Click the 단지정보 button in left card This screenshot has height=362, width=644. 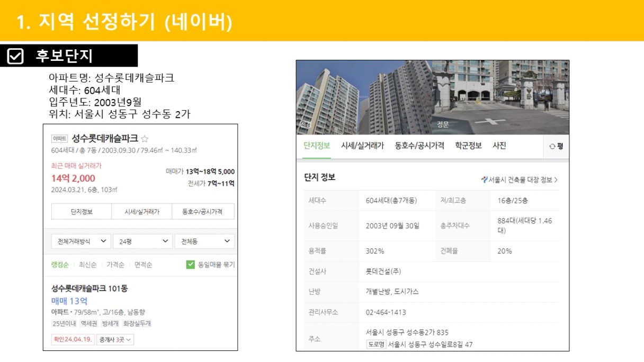82,212
